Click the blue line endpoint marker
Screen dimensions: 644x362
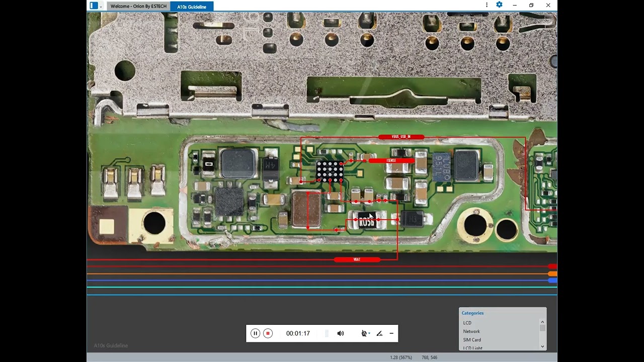coord(552,281)
